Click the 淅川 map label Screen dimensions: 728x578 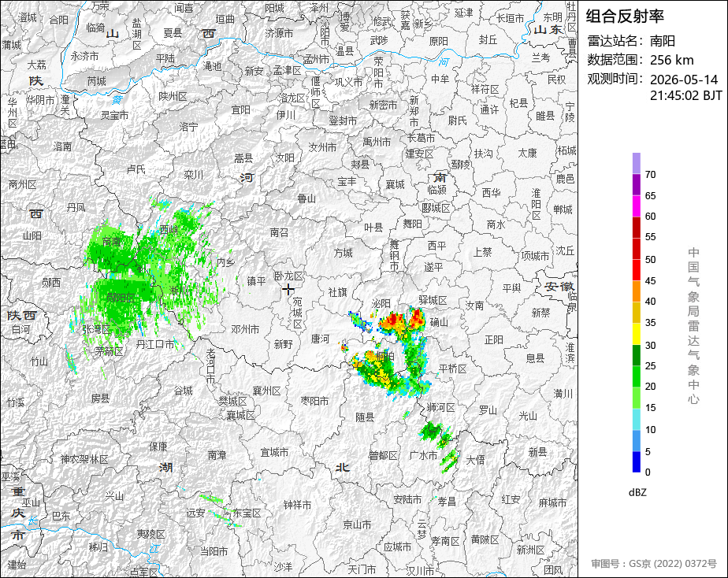click(x=180, y=291)
